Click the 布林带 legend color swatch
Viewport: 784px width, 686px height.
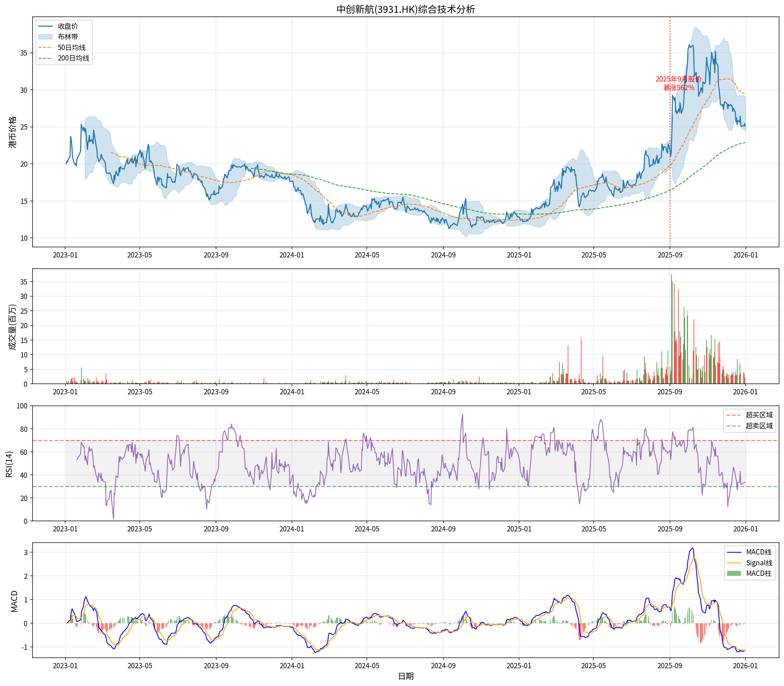click(45, 37)
